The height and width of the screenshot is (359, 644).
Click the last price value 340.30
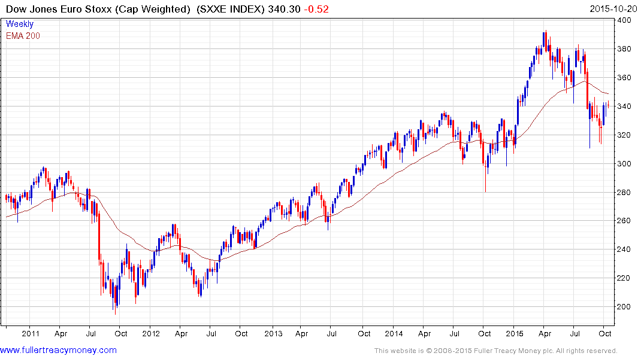(284, 9)
